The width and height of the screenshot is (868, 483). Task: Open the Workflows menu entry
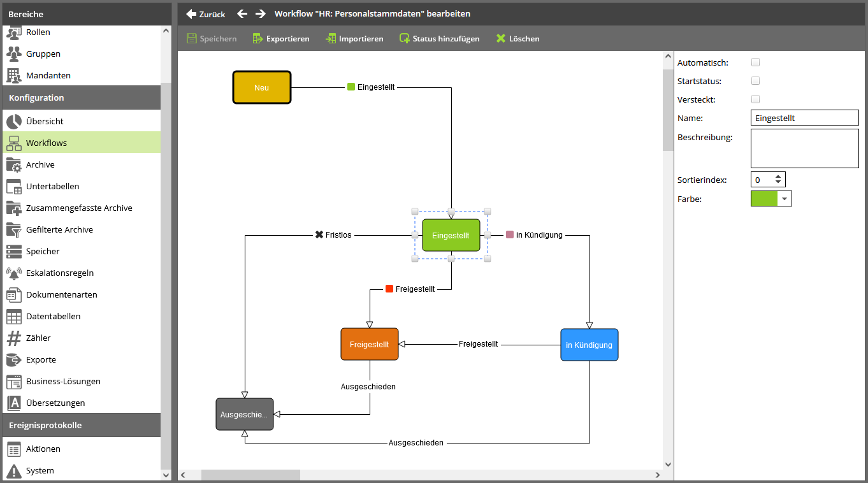[x=82, y=143]
